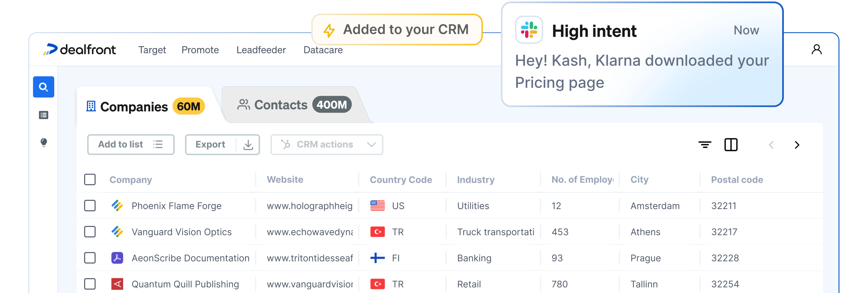Open the lists icon in sidebar
This screenshot has height=293, width=868.
click(44, 115)
